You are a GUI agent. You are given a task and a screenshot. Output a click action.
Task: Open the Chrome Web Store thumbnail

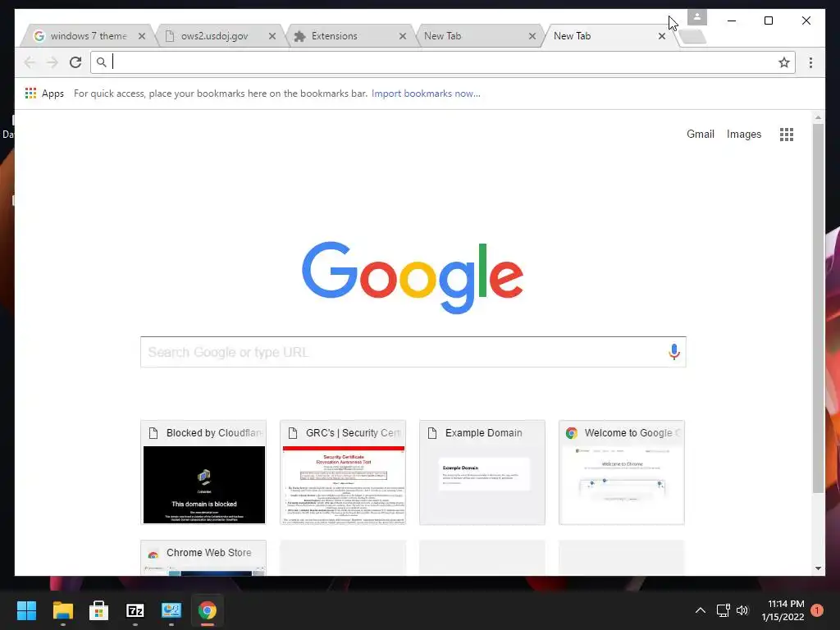[203, 558]
